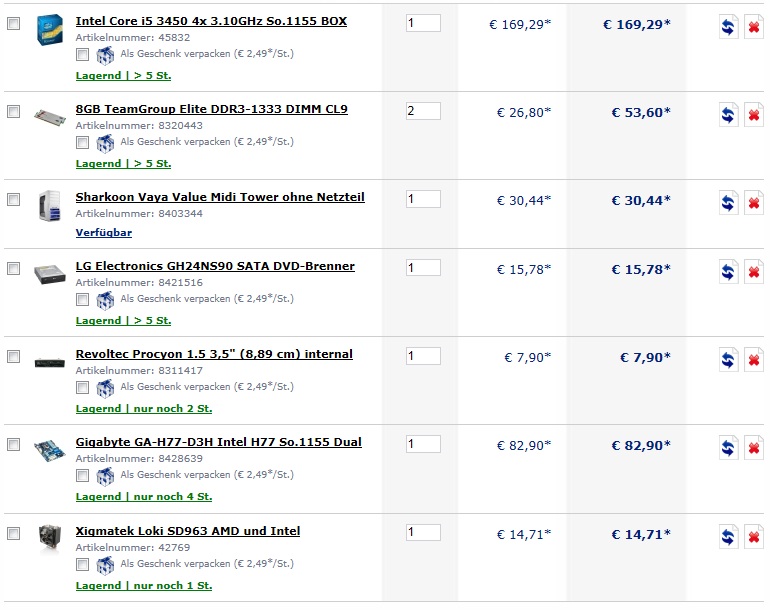Click the Intel Core i5 product thumbnail

coord(50,29)
